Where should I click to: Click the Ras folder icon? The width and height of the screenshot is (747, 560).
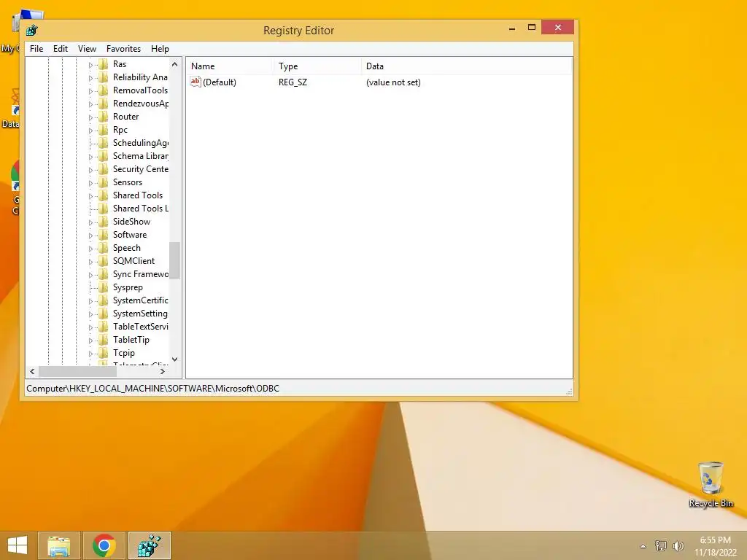[x=104, y=64]
